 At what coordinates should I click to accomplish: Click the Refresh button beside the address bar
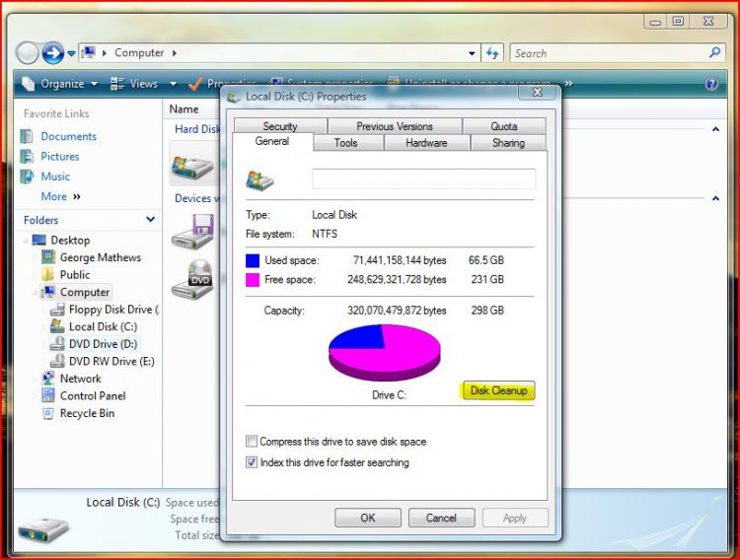pos(492,53)
